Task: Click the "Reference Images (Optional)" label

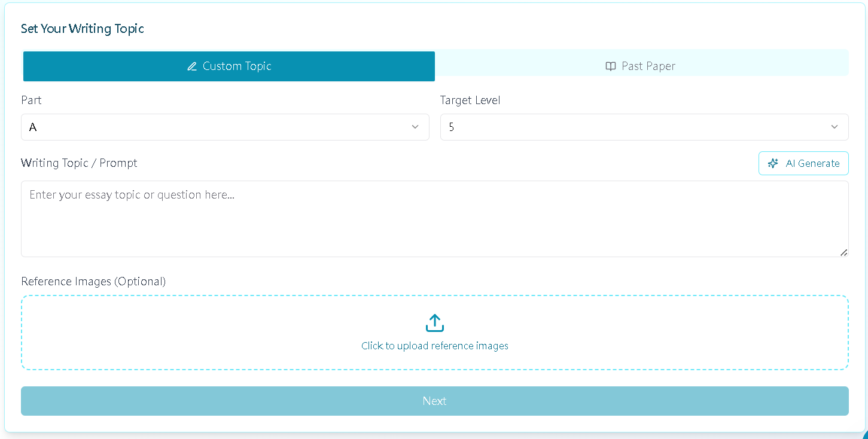Action: click(x=93, y=281)
